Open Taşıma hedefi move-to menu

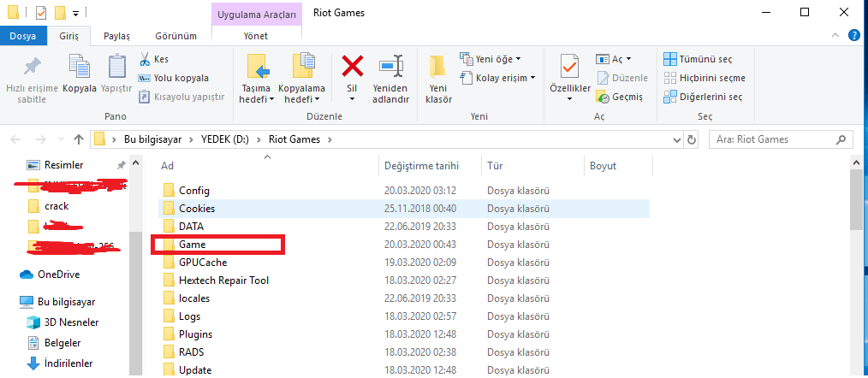258,80
